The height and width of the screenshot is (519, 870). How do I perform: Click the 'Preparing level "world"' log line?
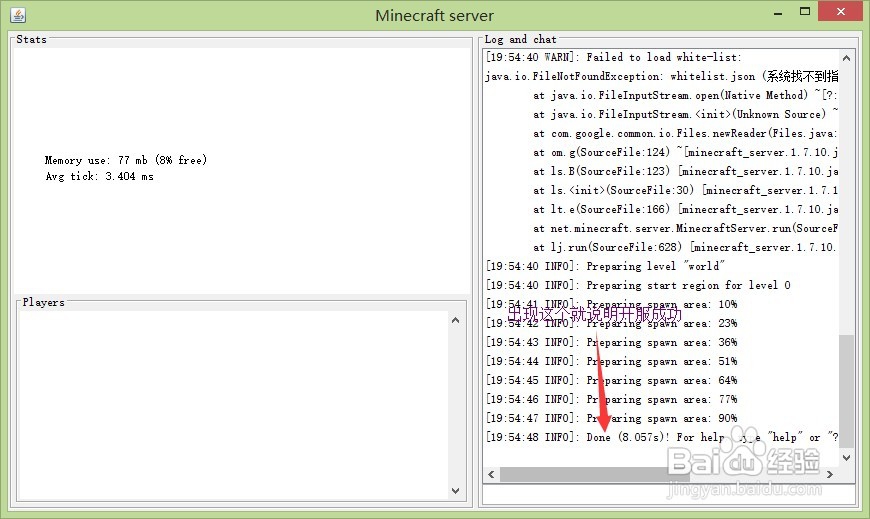click(605, 266)
